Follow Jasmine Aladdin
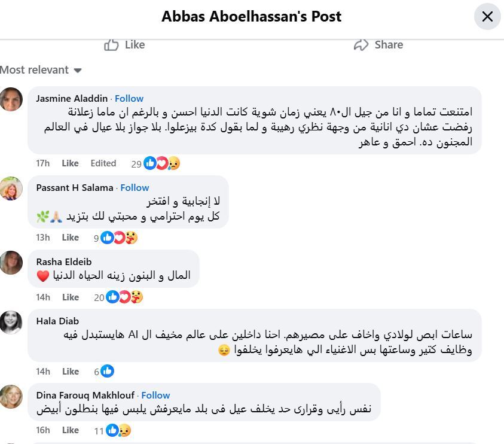This screenshot has height=444, width=504. click(x=129, y=98)
